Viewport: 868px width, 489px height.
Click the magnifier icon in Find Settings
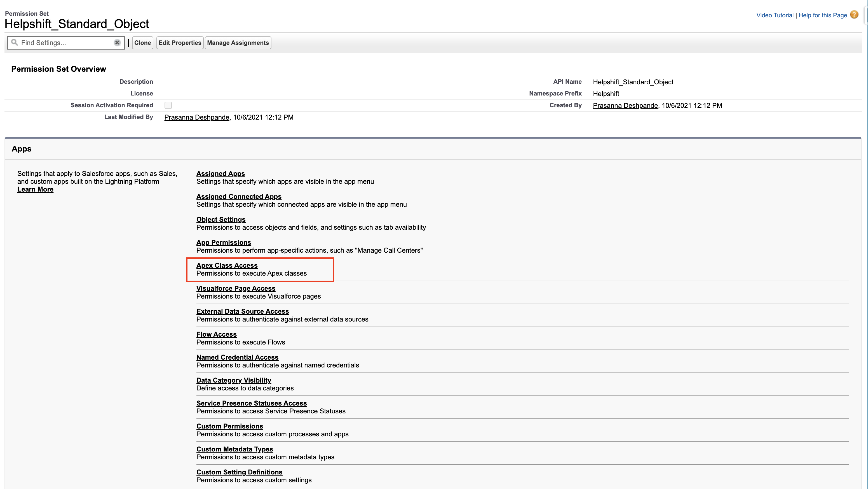[15, 43]
